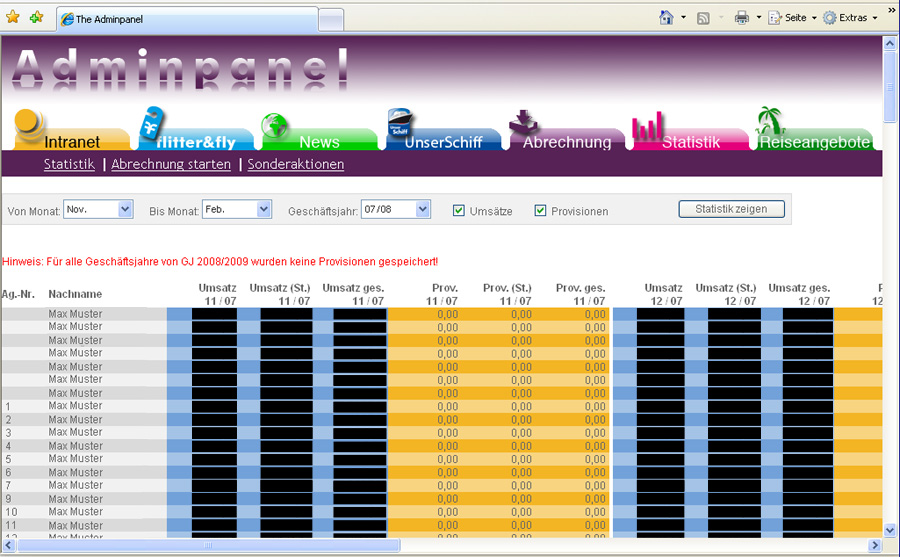Open the Intranet tab
The height and width of the screenshot is (557, 900).
pyautogui.click(x=72, y=140)
